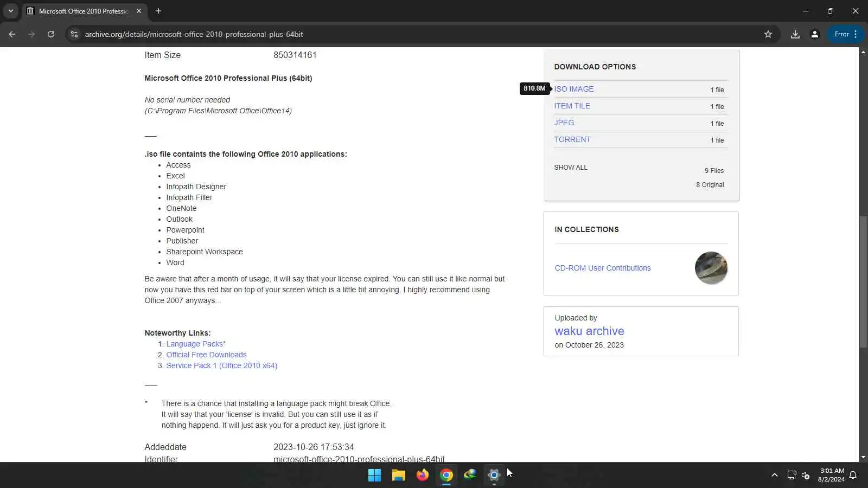Click the 'on October 26, 2023' upload date
The image size is (868, 488).
589,345
